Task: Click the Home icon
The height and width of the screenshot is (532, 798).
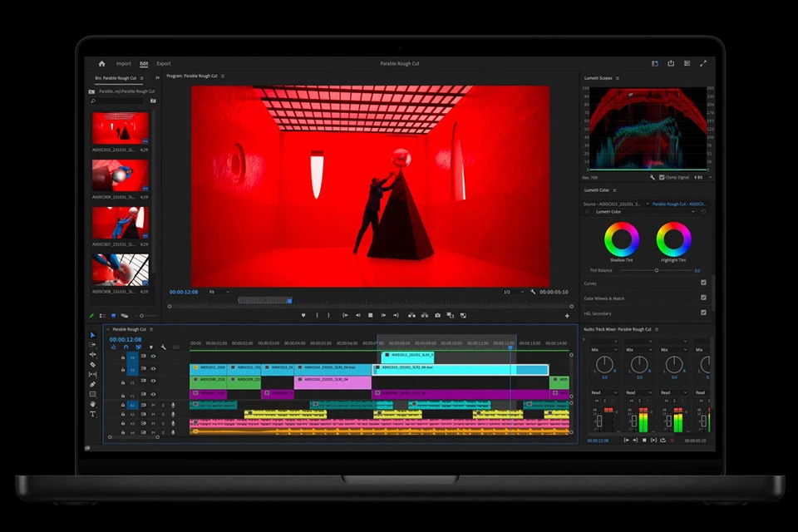Action: [101, 63]
